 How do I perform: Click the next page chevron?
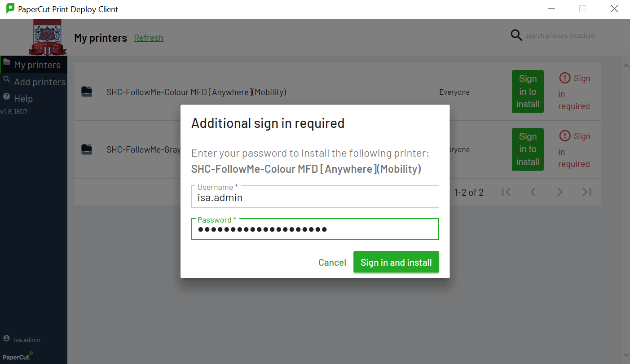tap(560, 192)
